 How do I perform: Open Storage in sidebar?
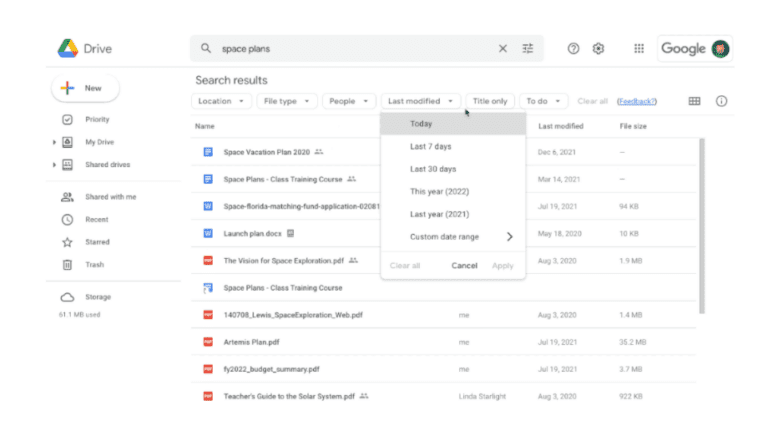98,297
